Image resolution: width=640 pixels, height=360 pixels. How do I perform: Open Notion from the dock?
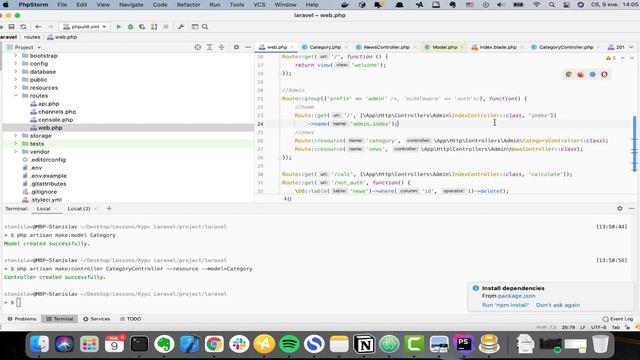pos(364,344)
